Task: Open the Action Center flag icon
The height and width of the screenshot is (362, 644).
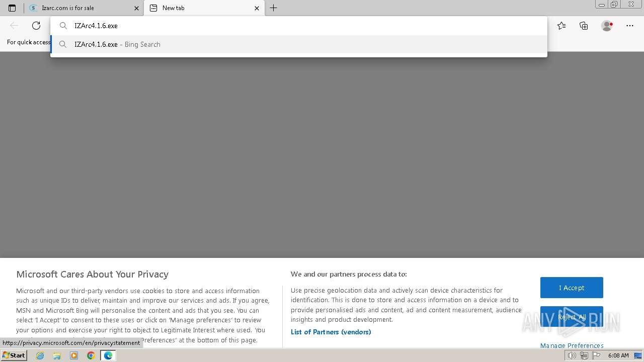Action: click(596, 355)
